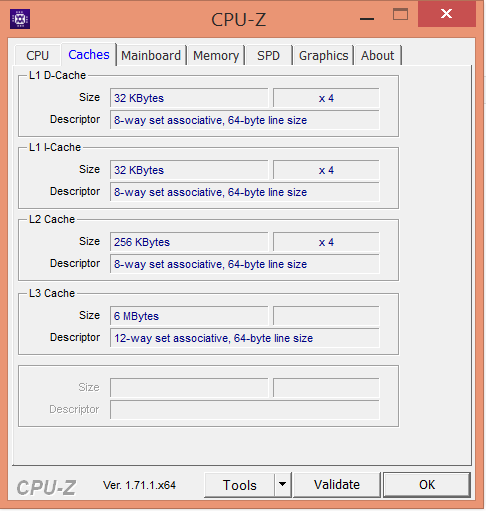Click the L1 D-Cache size field 32 KBytes
486x511 pixels.
click(x=189, y=98)
